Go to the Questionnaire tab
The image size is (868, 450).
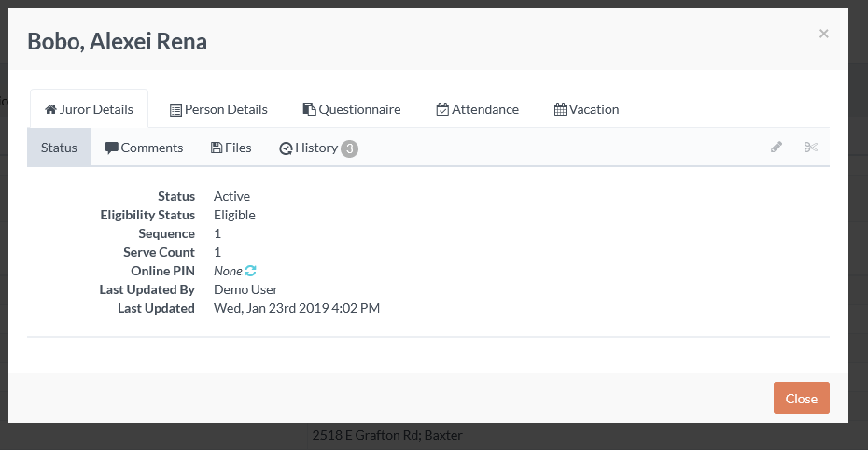pyautogui.click(x=352, y=109)
